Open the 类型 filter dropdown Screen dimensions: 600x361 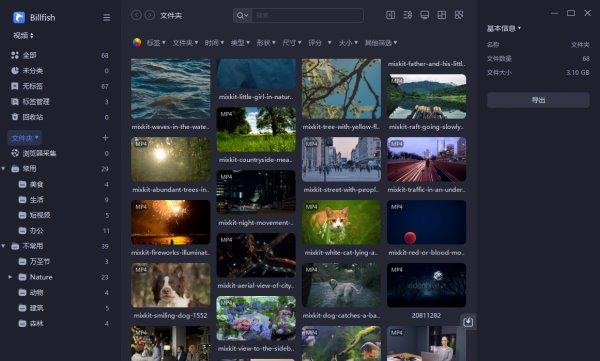coord(240,43)
